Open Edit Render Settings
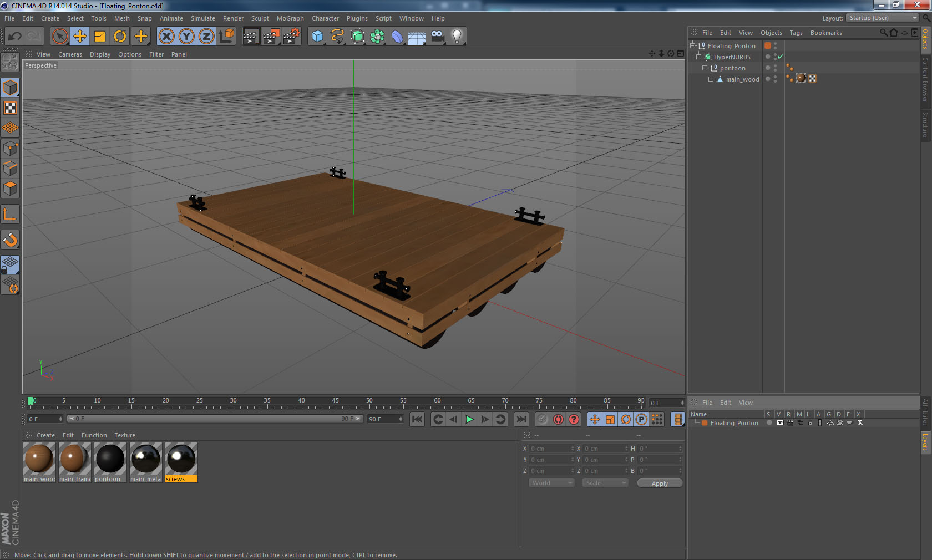The height and width of the screenshot is (560, 932). pos(291,37)
